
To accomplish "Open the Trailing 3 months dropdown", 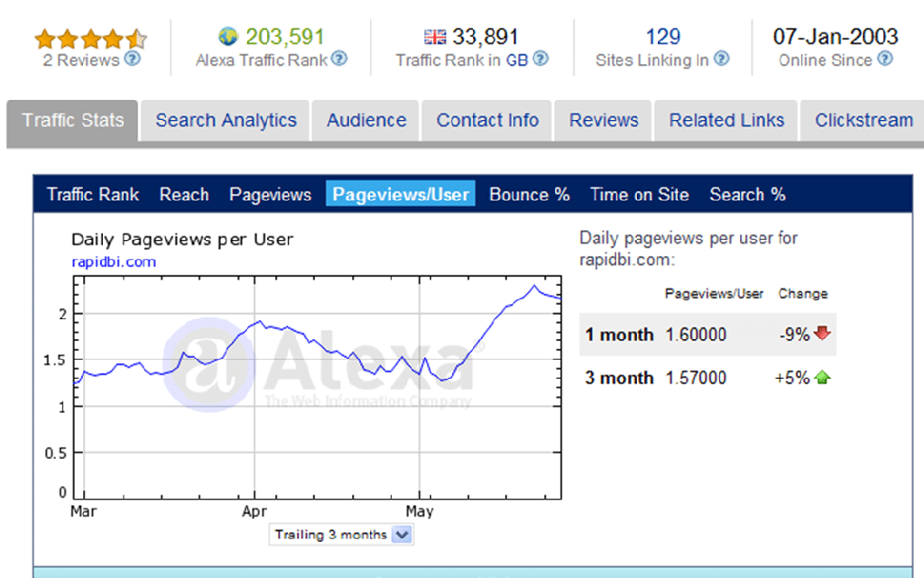I will [x=341, y=535].
